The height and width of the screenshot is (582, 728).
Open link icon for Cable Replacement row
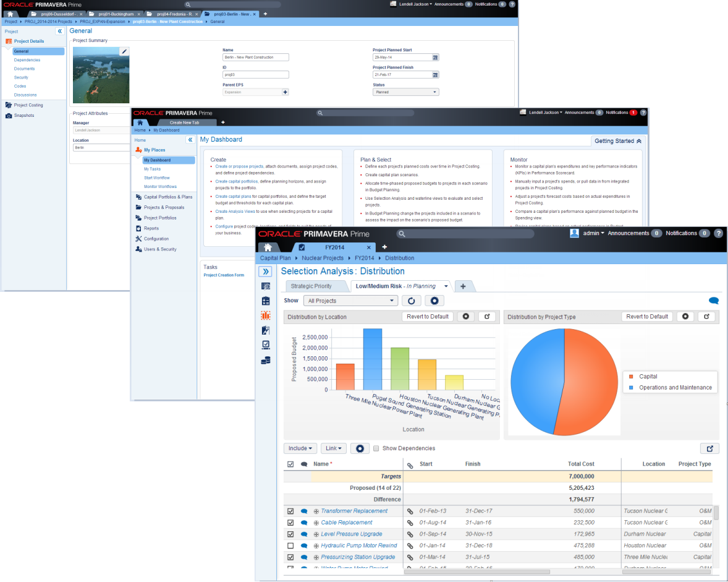410,523
